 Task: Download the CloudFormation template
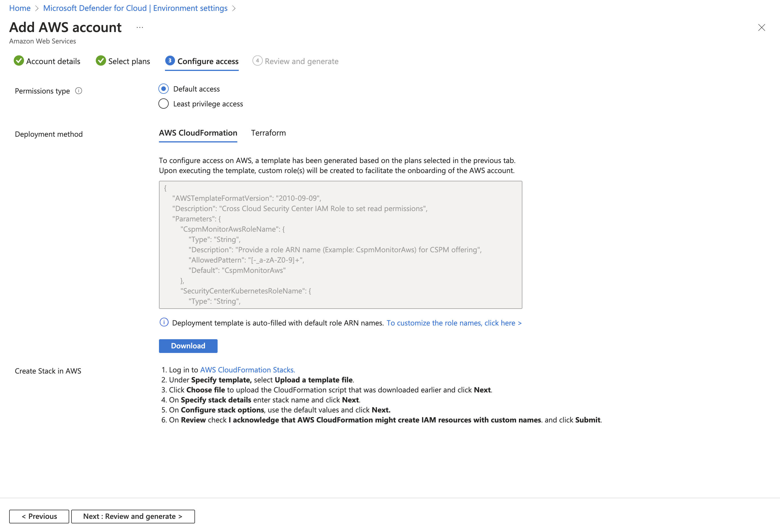pos(188,346)
